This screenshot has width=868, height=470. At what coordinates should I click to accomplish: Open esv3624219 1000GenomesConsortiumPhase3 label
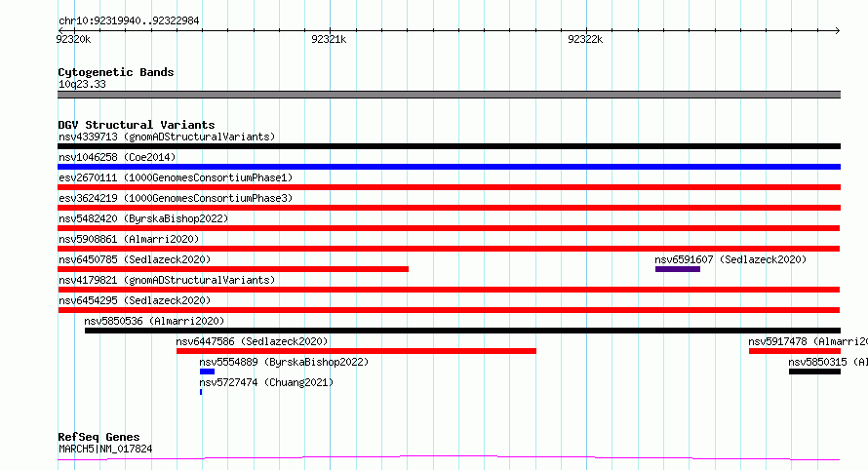176,198
